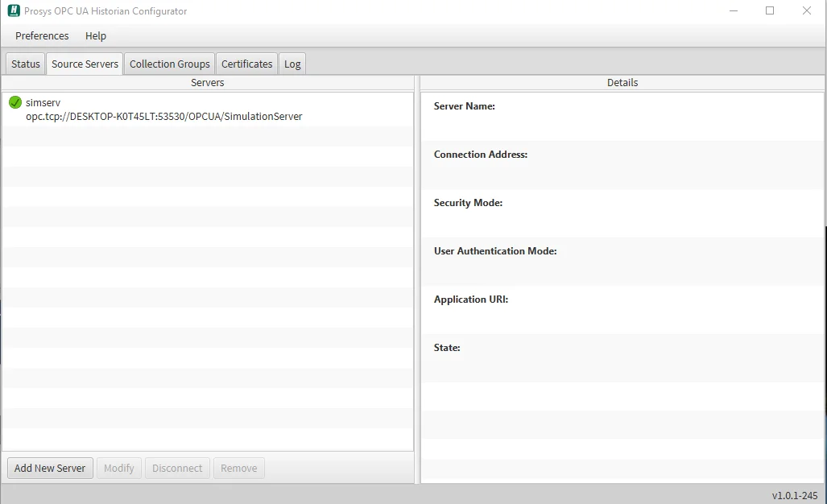
Task: Switch to the Status tab
Action: [26, 64]
